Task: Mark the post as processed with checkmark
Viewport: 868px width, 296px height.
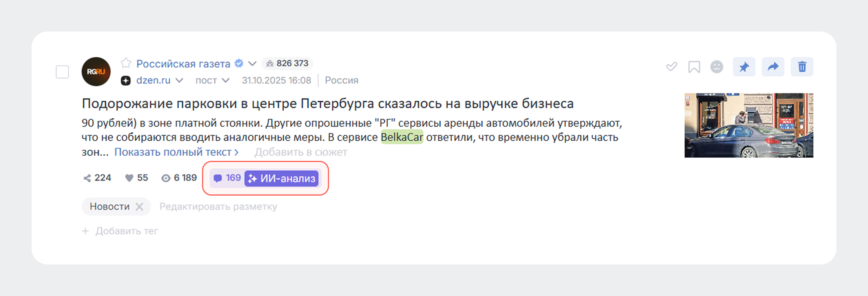Action: click(671, 67)
